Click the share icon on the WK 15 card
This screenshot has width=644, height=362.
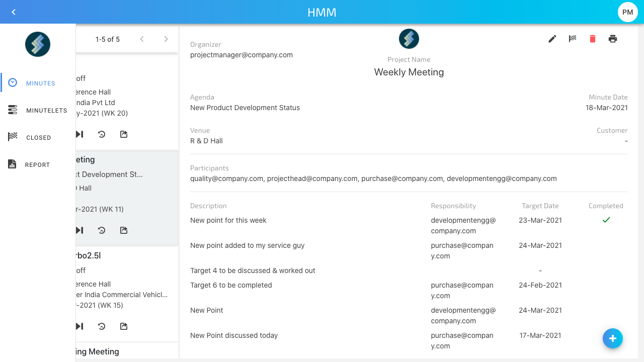point(124,326)
